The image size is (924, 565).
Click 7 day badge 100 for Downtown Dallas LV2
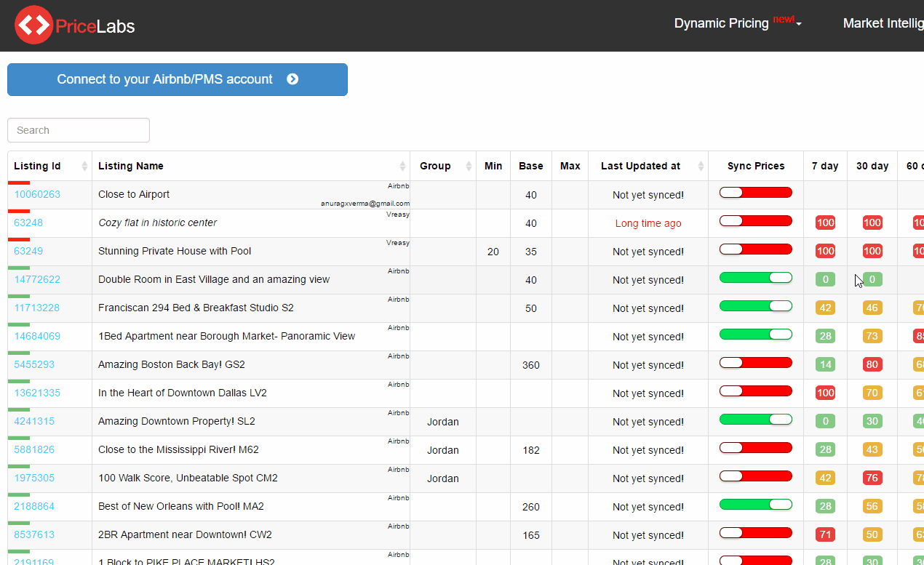825,393
